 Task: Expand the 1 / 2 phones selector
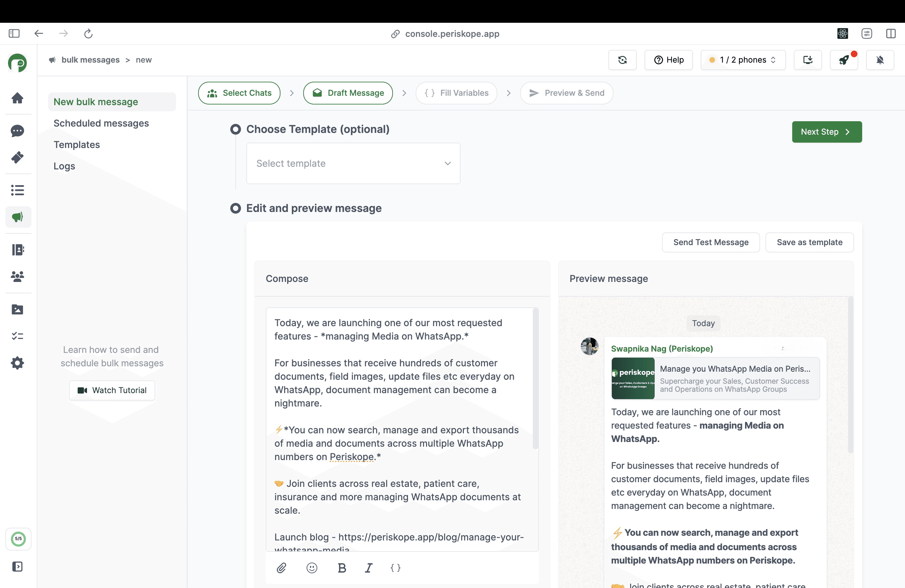click(x=743, y=60)
